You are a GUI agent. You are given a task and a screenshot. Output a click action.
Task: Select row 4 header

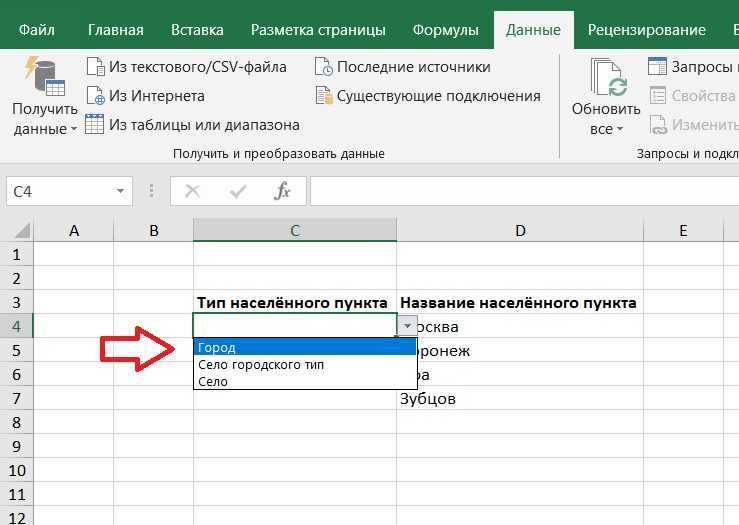pyautogui.click(x=16, y=327)
